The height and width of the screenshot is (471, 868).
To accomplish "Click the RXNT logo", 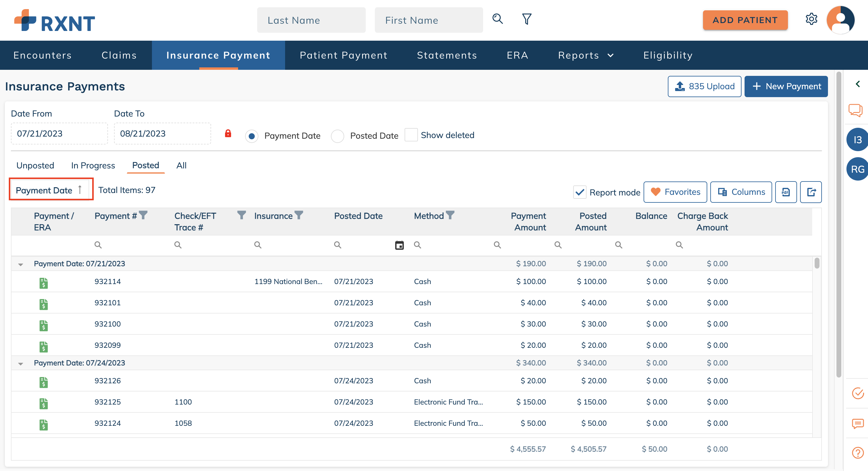I will 55,21.
